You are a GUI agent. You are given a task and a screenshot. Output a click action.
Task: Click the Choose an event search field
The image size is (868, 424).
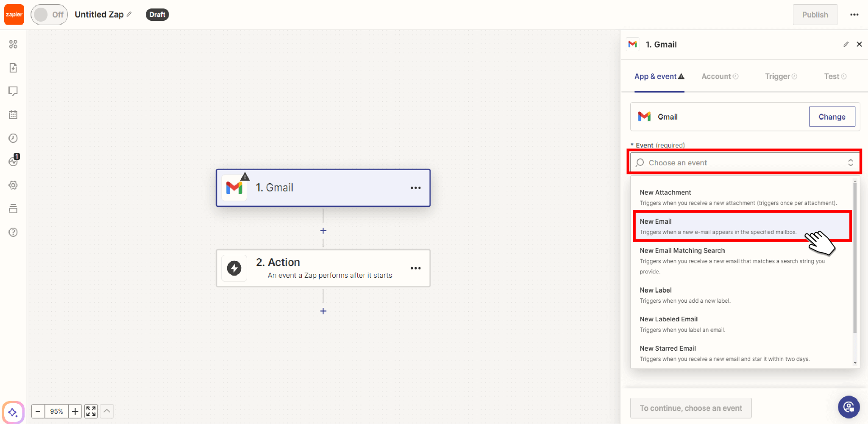(744, 163)
